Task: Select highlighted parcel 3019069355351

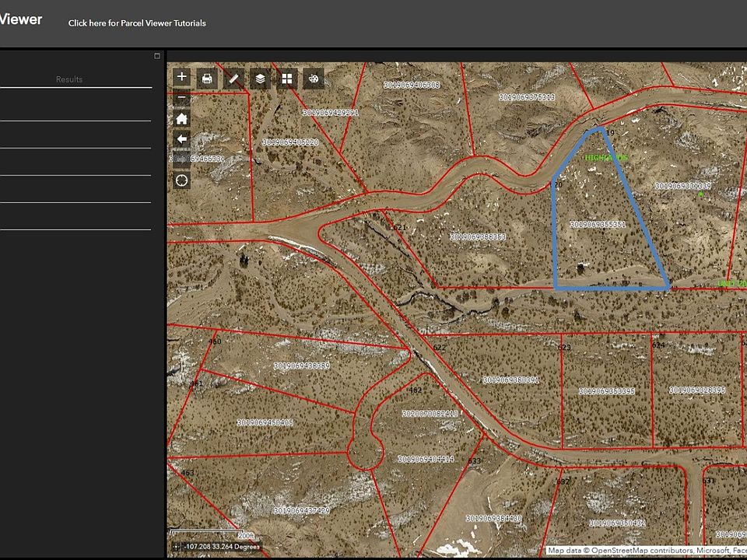Action: click(x=598, y=224)
